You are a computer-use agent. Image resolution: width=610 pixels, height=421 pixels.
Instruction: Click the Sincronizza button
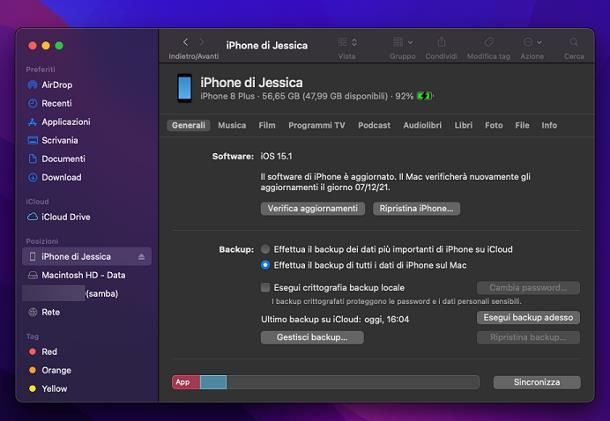537,382
